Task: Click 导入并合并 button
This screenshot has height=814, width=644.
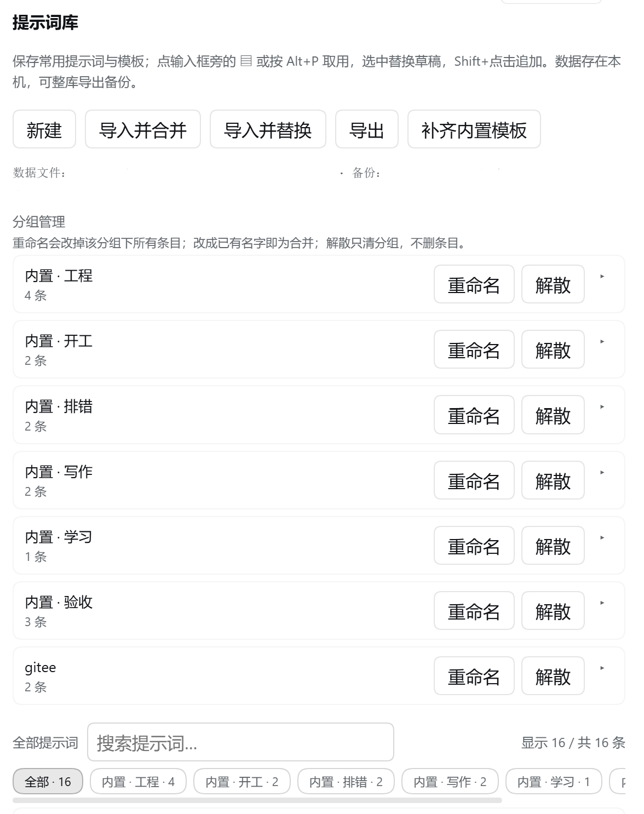Action: point(143,129)
